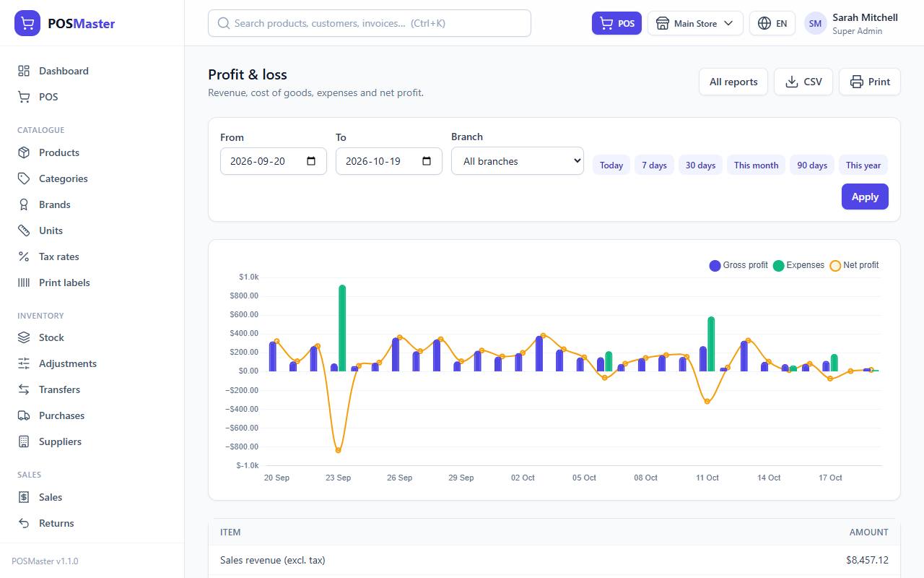The height and width of the screenshot is (578, 924).
Task: Click the Adjustments sliders icon
Action: tap(24, 363)
